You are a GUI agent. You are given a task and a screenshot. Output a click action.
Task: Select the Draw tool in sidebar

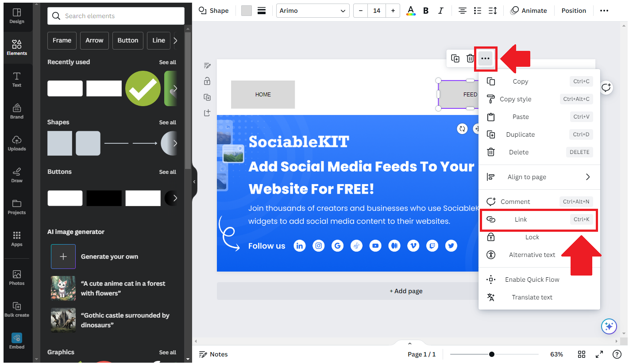coord(17,175)
